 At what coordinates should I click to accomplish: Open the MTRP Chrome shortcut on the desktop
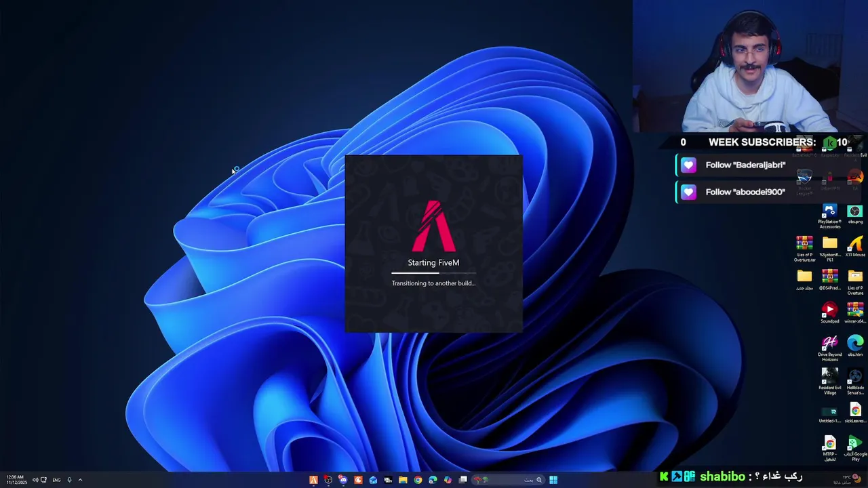[x=829, y=449]
